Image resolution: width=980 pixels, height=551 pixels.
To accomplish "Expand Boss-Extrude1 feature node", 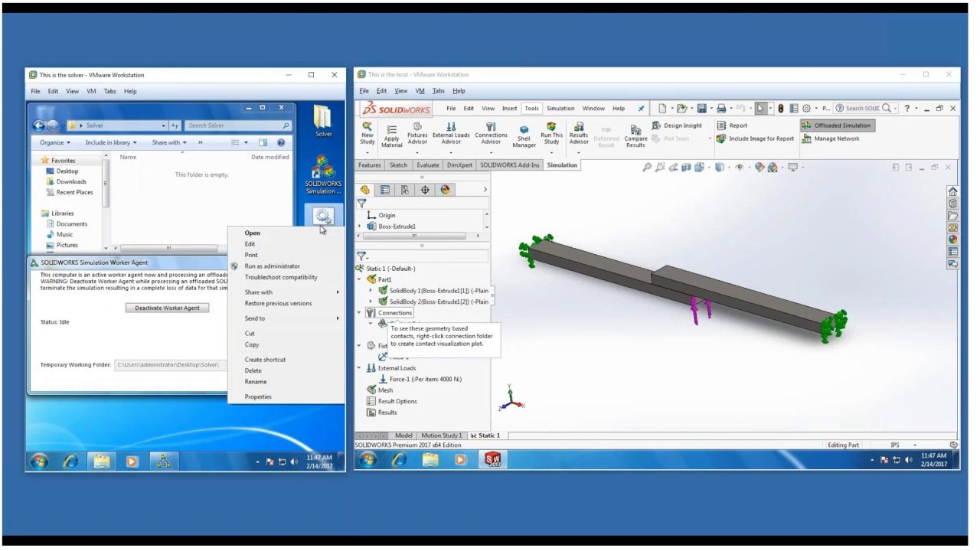I will (x=360, y=227).
